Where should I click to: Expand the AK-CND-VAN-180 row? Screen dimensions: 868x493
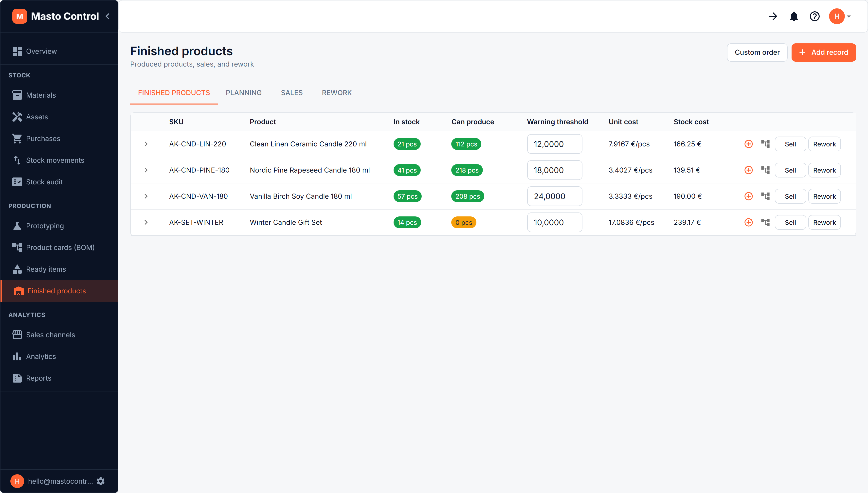146,196
